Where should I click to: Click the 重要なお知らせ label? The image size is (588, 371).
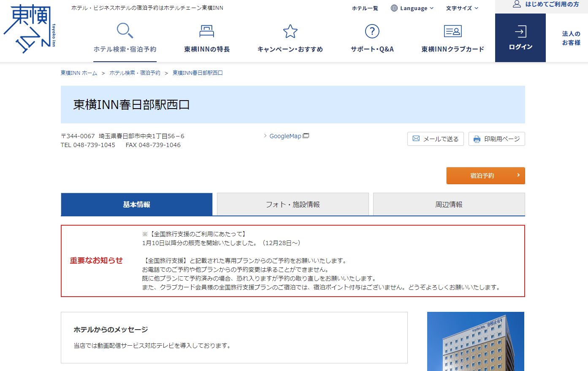[96, 261]
